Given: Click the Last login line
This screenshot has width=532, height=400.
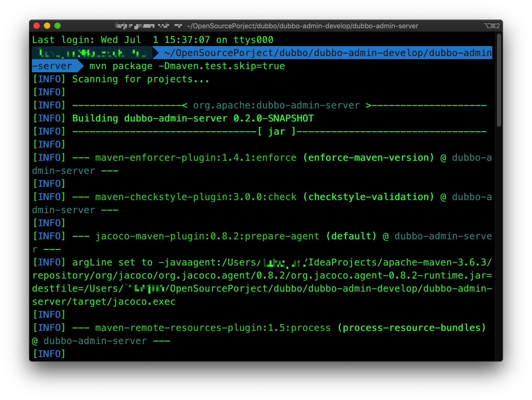Looking at the screenshot, I should click(x=152, y=40).
